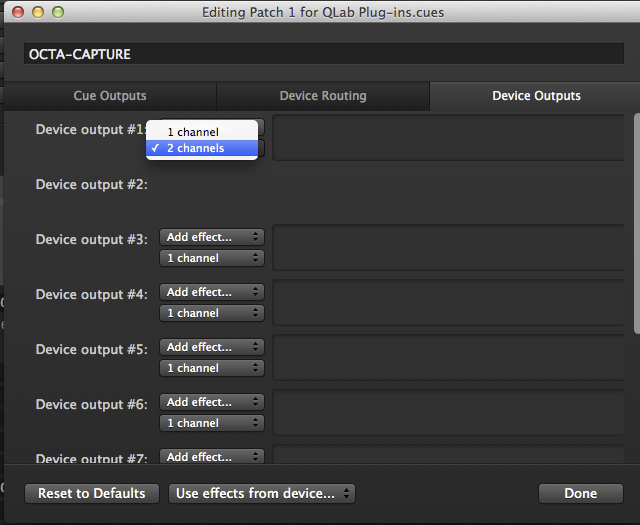Open channel count dropdown for output #6

point(212,423)
